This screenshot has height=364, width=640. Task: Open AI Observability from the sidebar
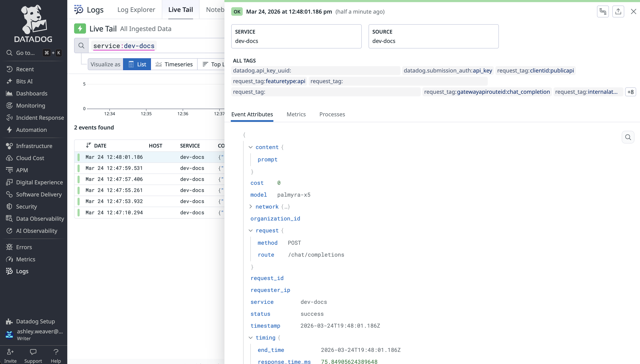(37, 231)
